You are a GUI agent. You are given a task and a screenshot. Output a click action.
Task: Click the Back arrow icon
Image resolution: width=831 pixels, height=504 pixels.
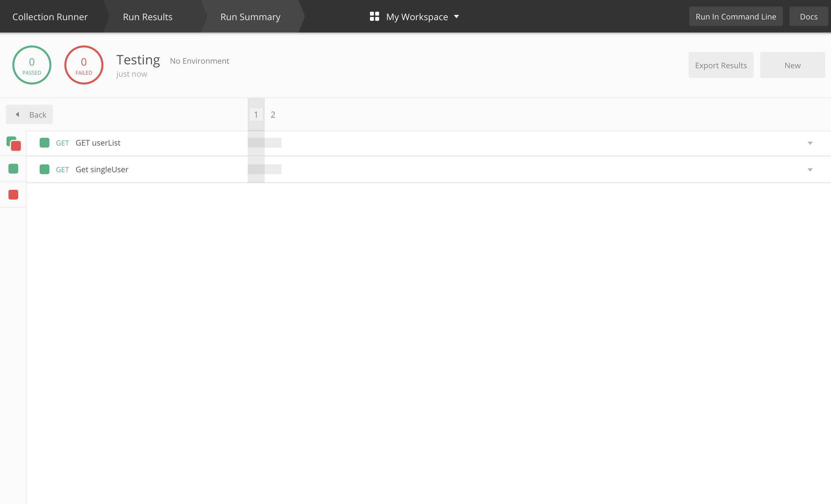tap(18, 115)
